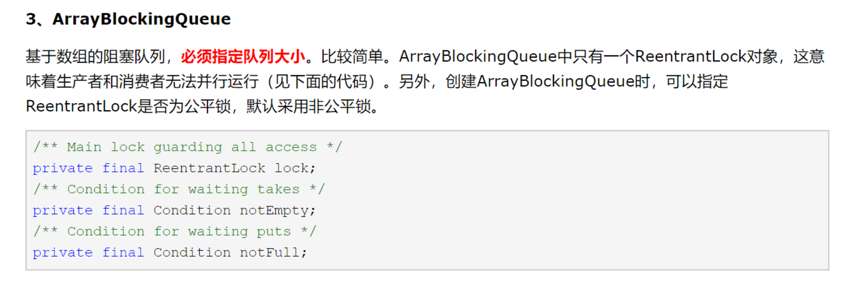Click the "Condition" type before notFull
Viewport: 868px width, 305px height.
(192, 253)
